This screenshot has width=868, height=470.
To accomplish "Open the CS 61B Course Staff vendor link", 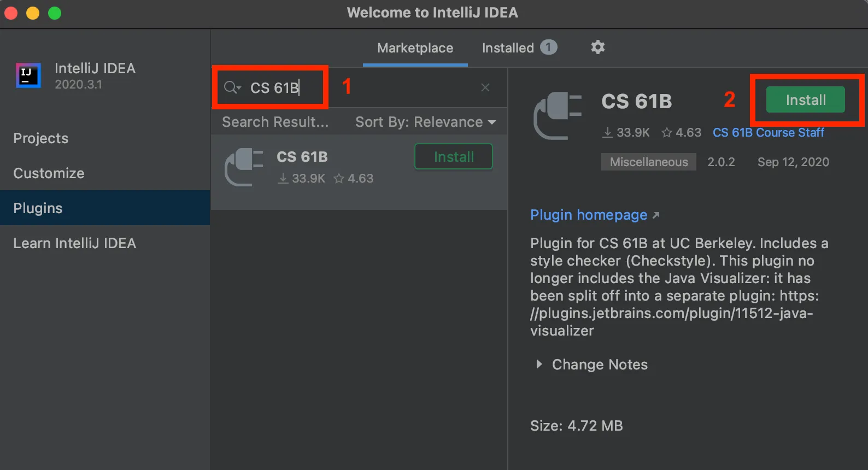I will 768,133.
